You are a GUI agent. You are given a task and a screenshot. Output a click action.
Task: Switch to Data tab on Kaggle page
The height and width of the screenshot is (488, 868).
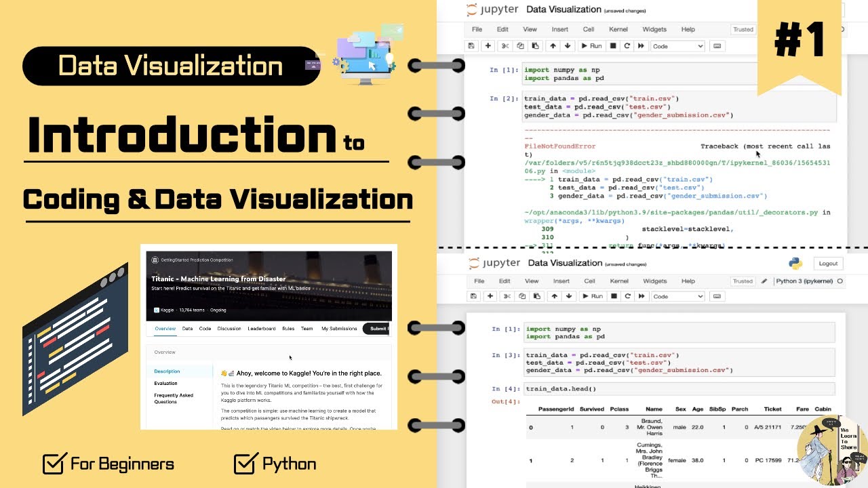click(187, 329)
